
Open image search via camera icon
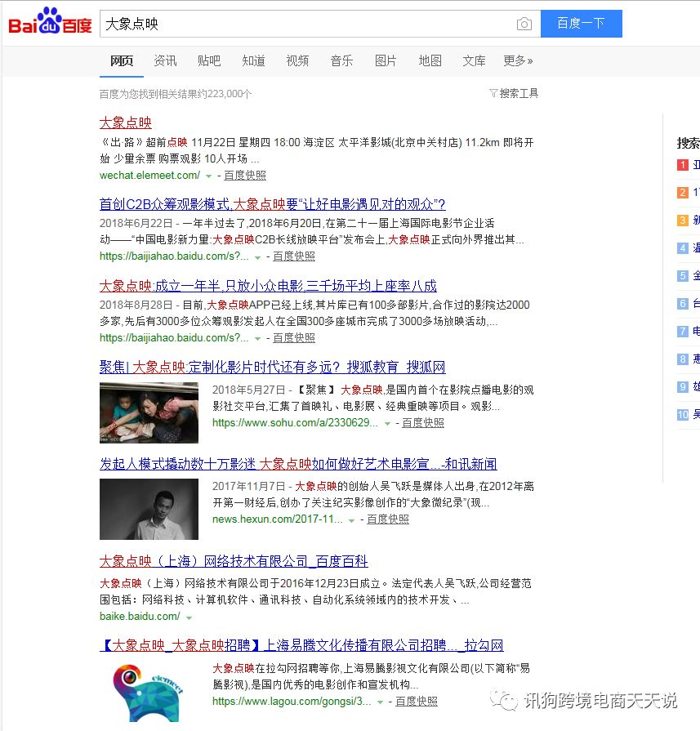pos(524,24)
